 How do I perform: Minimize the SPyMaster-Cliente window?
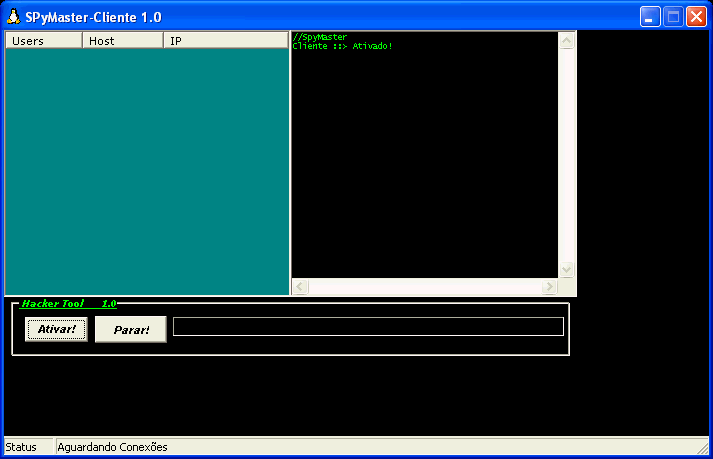coord(651,17)
